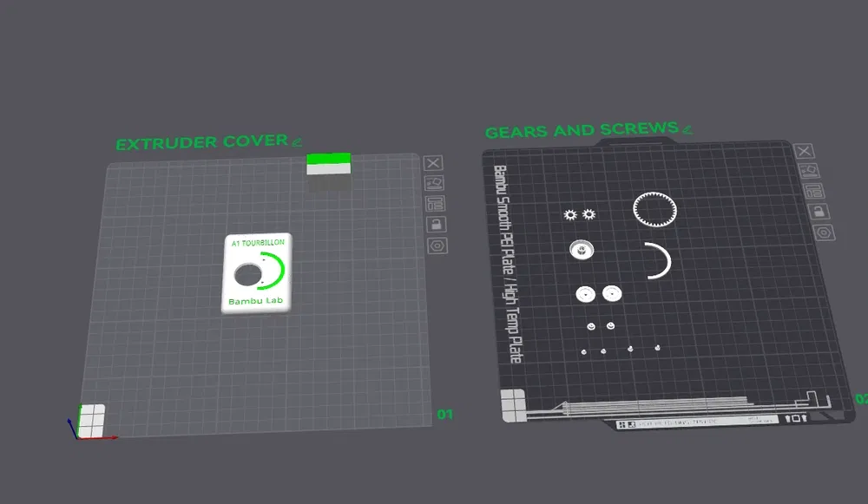Viewport: 868px width, 504px height.
Task: Auto orient objects on Gears and Screws plate
Action: pyautogui.click(x=809, y=170)
